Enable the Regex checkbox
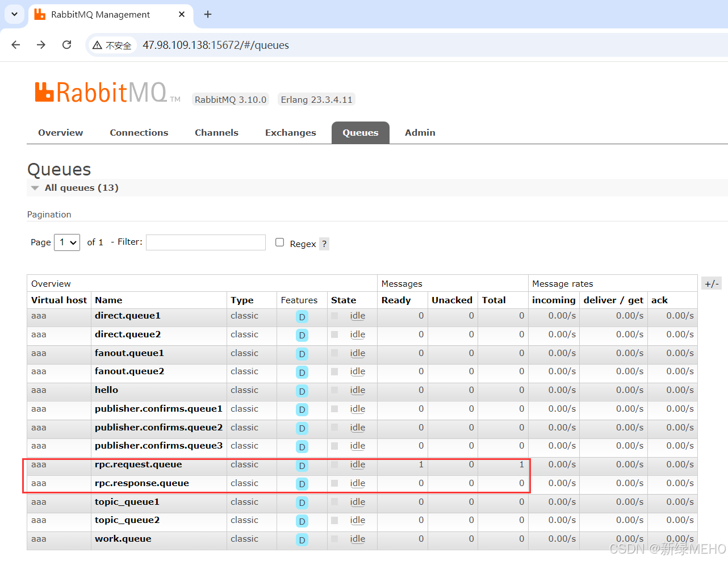 [x=279, y=242]
